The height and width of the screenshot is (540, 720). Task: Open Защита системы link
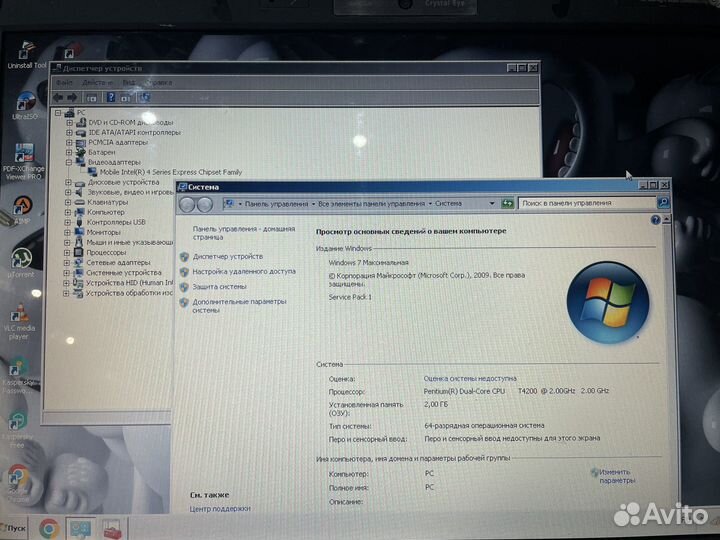click(219, 287)
